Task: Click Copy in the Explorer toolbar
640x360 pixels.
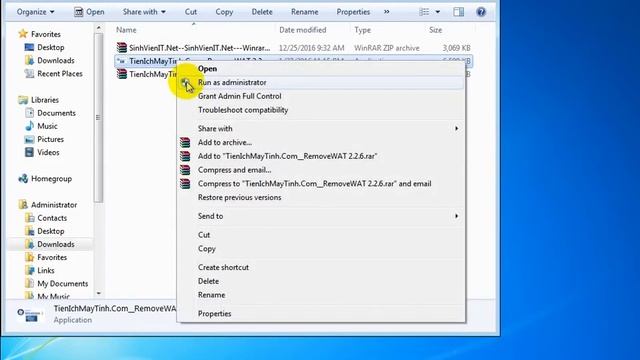Action: [x=224, y=12]
